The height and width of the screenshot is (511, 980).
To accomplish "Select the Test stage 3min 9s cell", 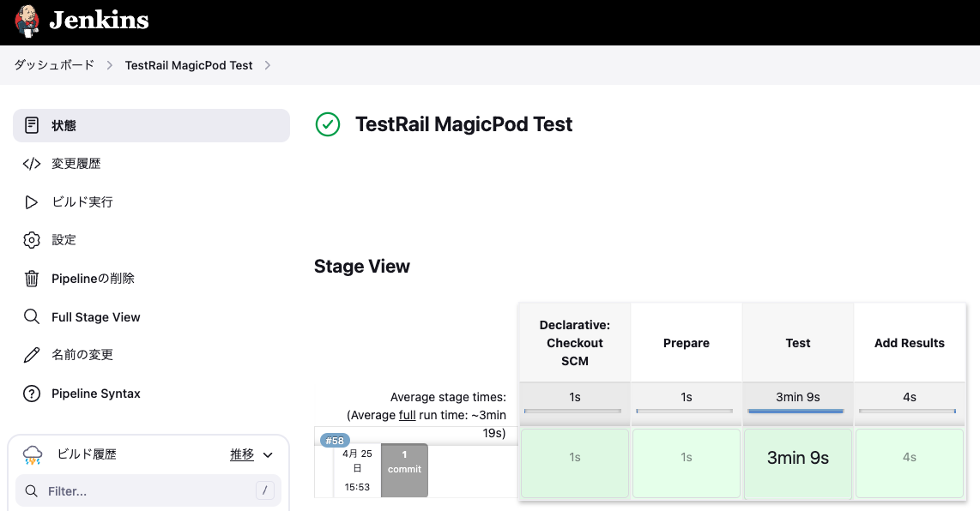I will click(x=798, y=463).
